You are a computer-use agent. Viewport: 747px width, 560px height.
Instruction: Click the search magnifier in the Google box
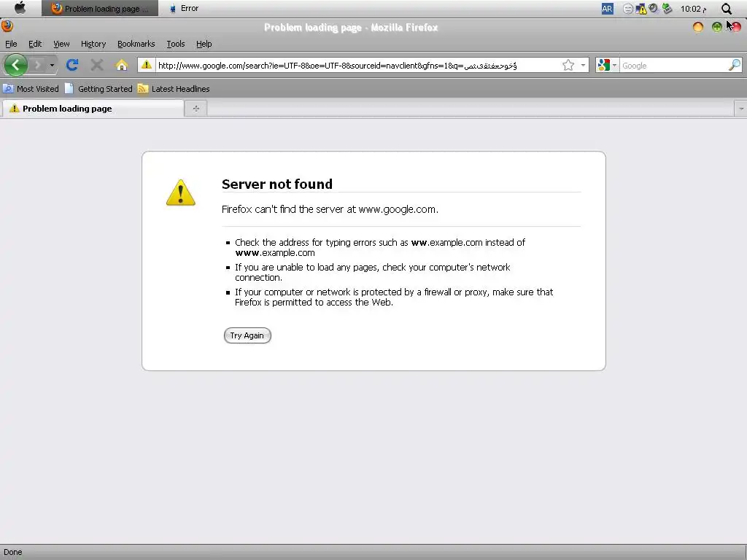[x=734, y=65]
